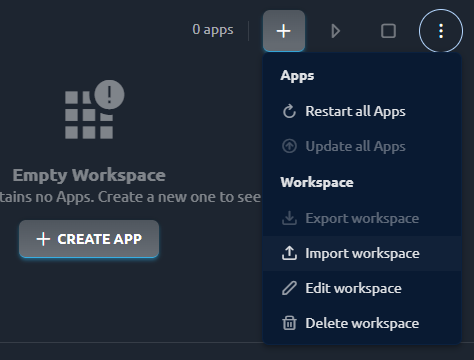Start all apps with the play icon

click(x=336, y=31)
